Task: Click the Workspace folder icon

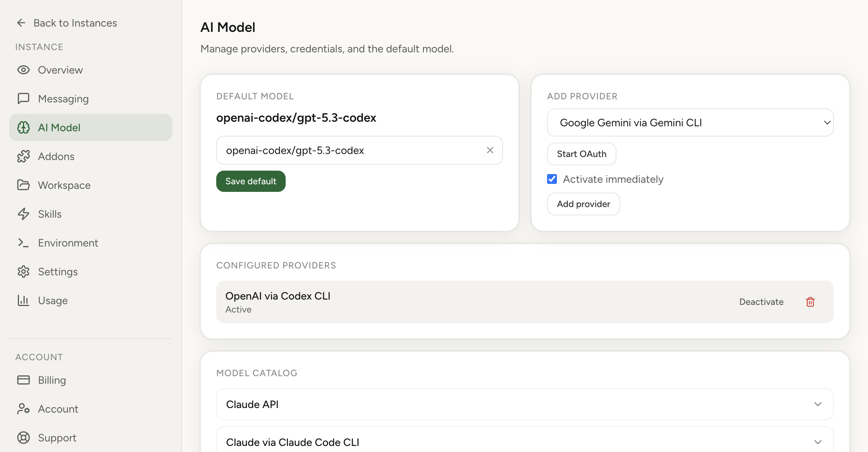Action: click(x=24, y=185)
